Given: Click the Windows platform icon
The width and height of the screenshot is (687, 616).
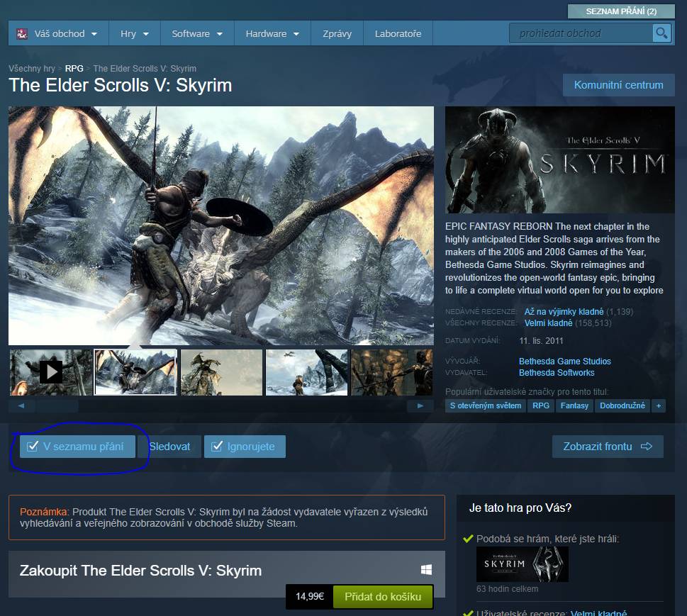Looking at the screenshot, I should point(426,569).
